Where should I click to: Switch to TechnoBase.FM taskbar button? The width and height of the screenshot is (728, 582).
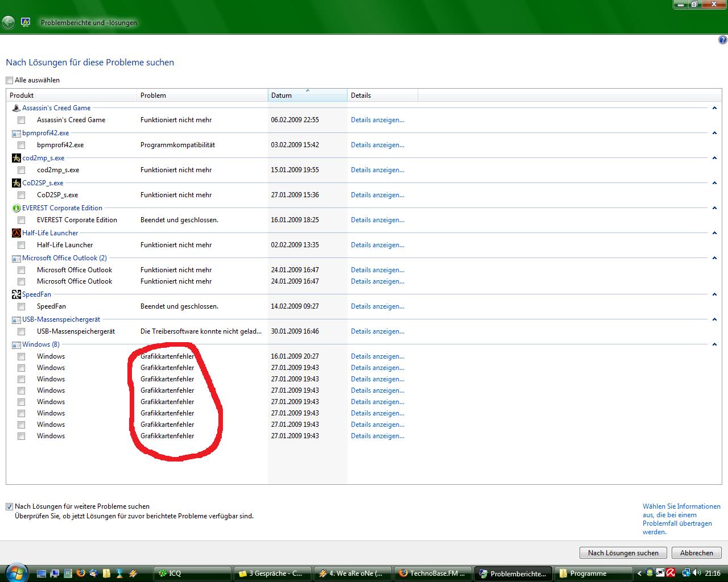pyautogui.click(x=433, y=573)
